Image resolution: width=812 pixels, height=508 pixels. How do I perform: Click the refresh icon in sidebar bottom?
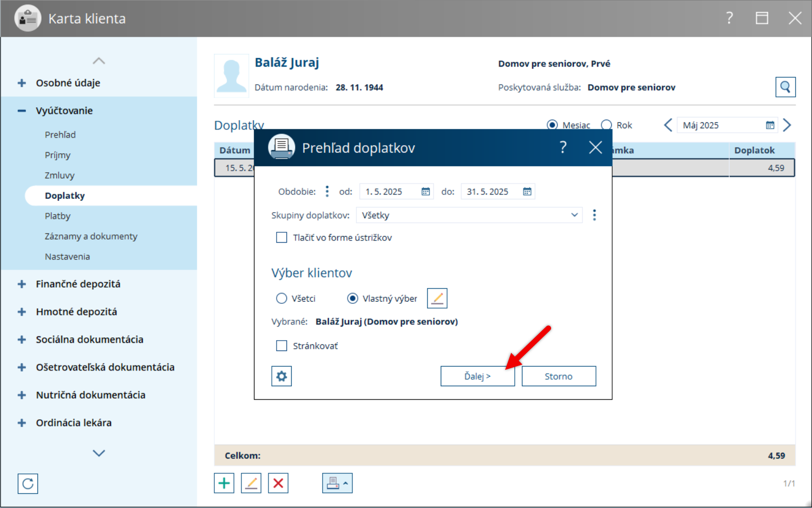click(x=28, y=484)
